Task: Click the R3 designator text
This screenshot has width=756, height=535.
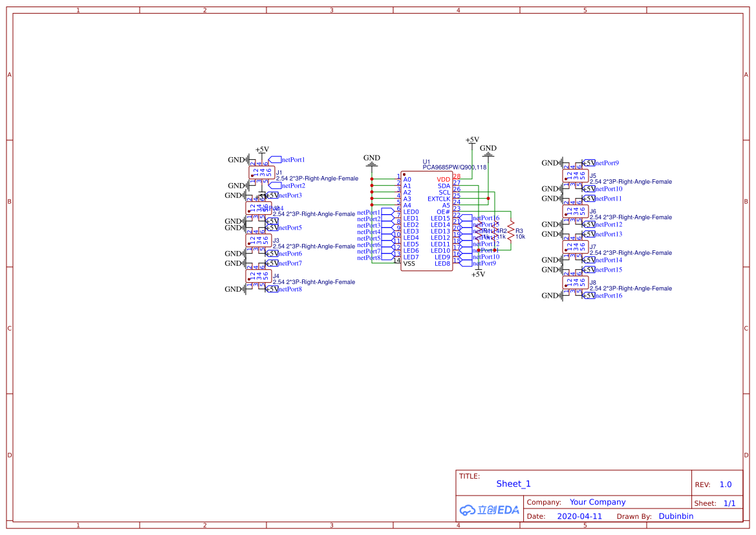Action: click(x=519, y=231)
